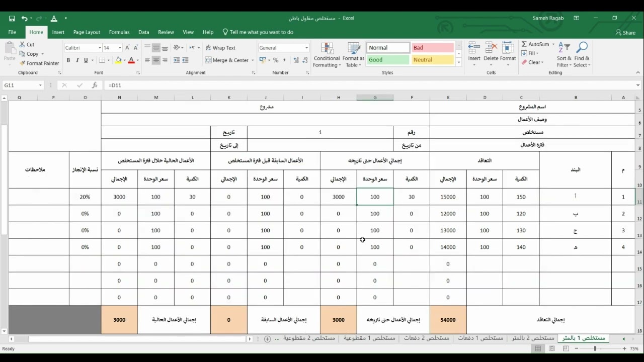Add a new sheet with the plus icon
This screenshot has width=644, height=362.
[x=268, y=339]
